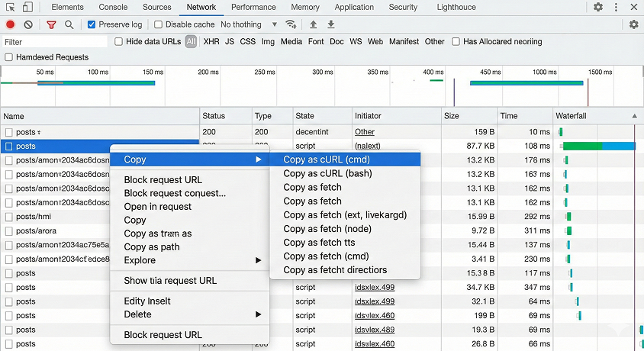Image resolution: width=644 pixels, height=351 pixels.
Task: Toggle the device toolbar icon
Action: pyautogui.click(x=27, y=7)
